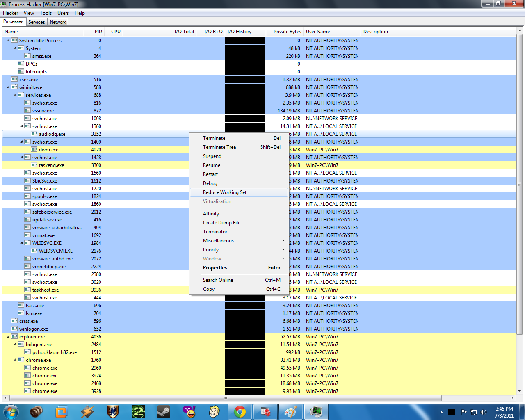The height and width of the screenshot is (420, 525).
Task: Switch to the Network tab
Action: click(58, 22)
